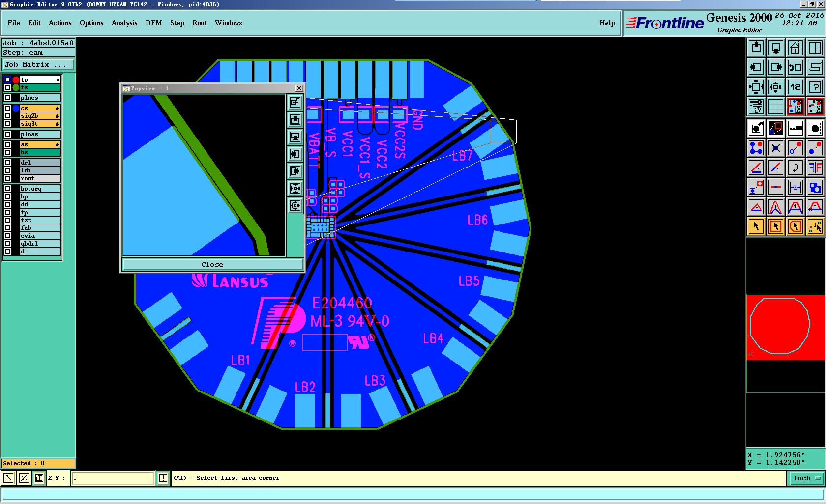The height and width of the screenshot is (504, 826).
Task: Click the Popview zoom out icon
Action: coord(295,205)
